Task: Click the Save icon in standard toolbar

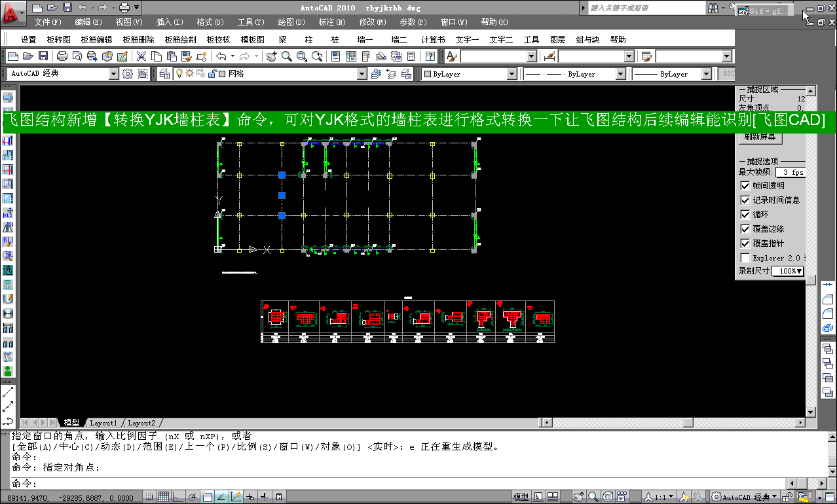Action: click(43, 57)
